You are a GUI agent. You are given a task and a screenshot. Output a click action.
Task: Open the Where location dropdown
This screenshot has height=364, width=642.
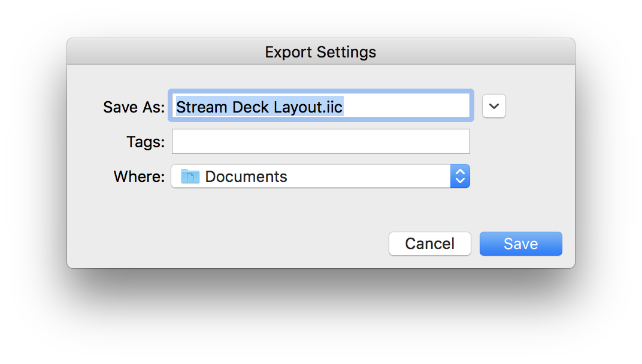(x=320, y=177)
